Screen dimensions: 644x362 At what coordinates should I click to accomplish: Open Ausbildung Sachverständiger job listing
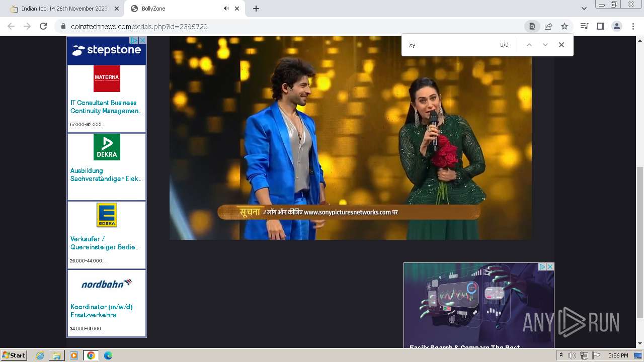[x=106, y=174]
